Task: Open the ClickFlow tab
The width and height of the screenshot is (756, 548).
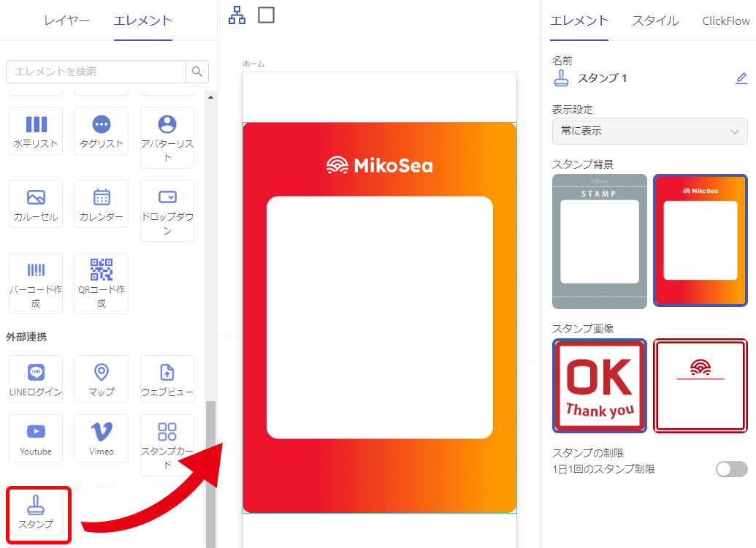Action: pyautogui.click(x=725, y=20)
